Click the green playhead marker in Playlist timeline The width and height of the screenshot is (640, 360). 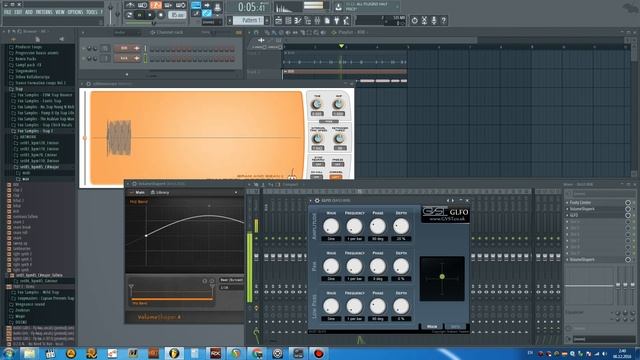click(x=341, y=46)
